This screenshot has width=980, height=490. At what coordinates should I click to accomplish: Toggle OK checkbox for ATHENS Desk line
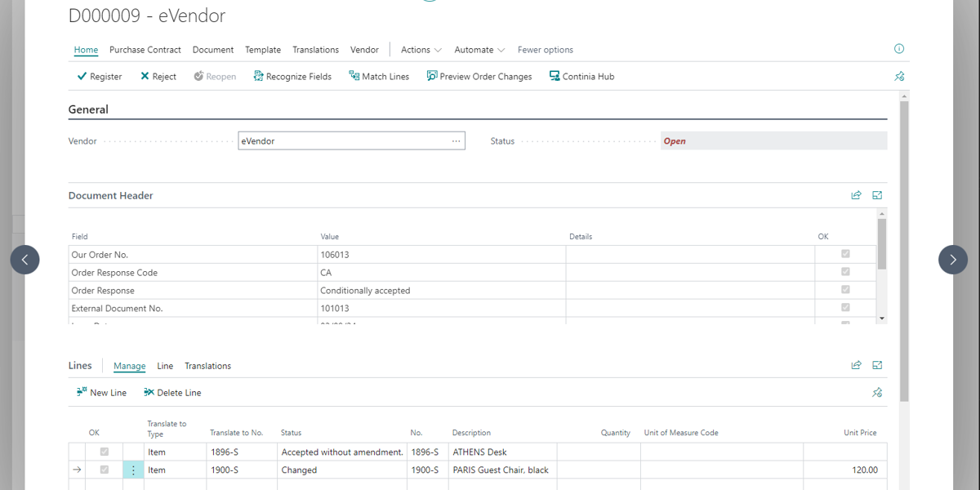click(104, 452)
